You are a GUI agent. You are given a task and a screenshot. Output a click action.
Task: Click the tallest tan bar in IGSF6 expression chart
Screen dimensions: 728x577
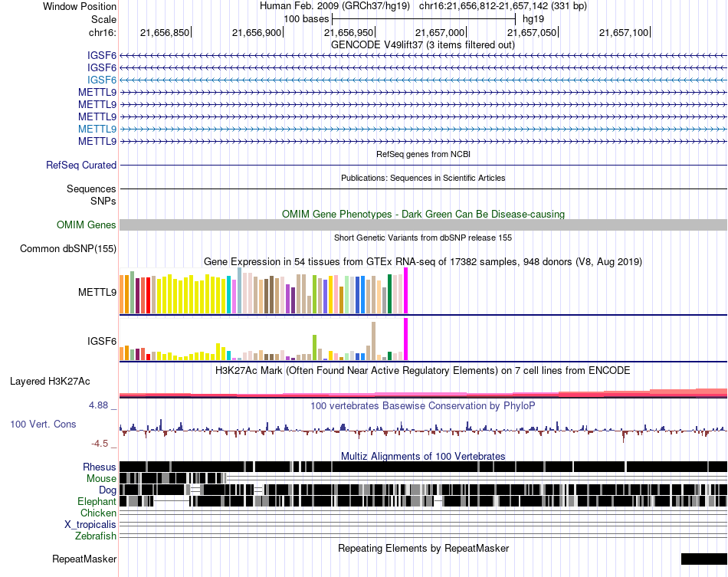[x=374, y=341]
